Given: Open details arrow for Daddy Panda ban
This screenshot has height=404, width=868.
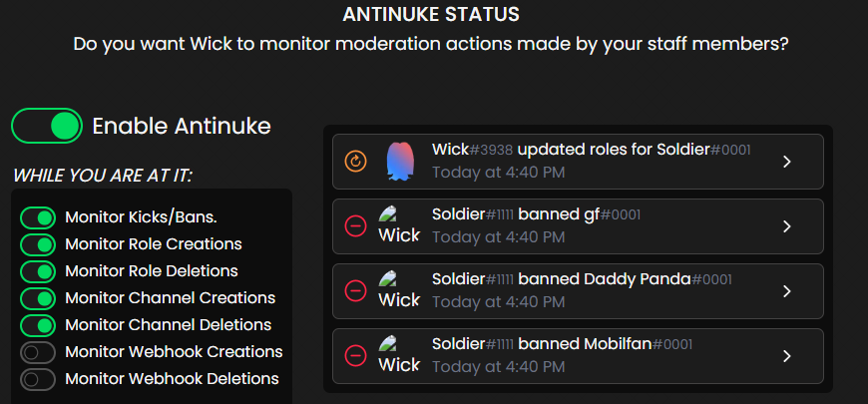Looking at the screenshot, I should click(786, 291).
